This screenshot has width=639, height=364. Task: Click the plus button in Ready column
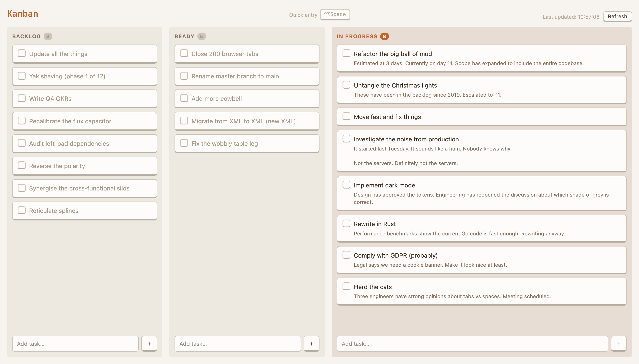point(311,344)
